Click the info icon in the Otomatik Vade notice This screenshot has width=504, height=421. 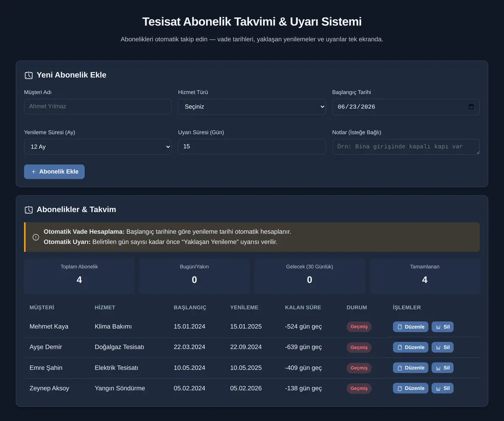[36, 237]
